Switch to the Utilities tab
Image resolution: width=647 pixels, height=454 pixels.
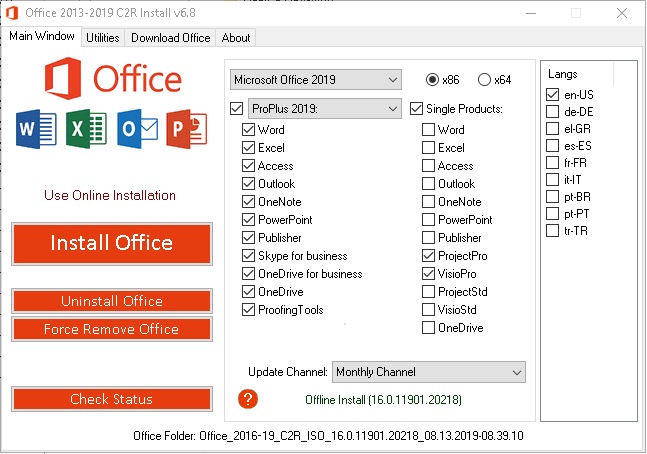tap(102, 38)
